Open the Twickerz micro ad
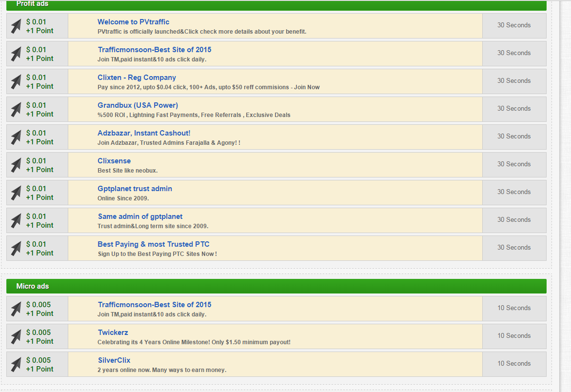Screen dimensions: 571x392 click(113, 333)
